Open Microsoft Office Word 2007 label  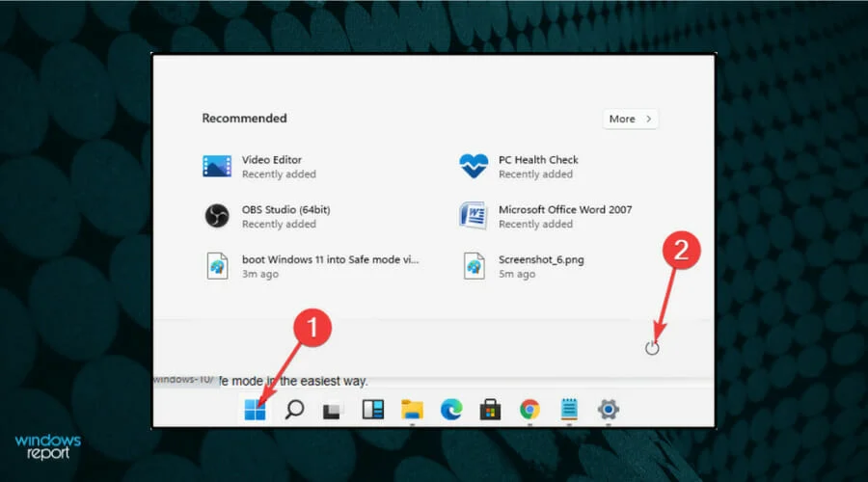point(565,210)
